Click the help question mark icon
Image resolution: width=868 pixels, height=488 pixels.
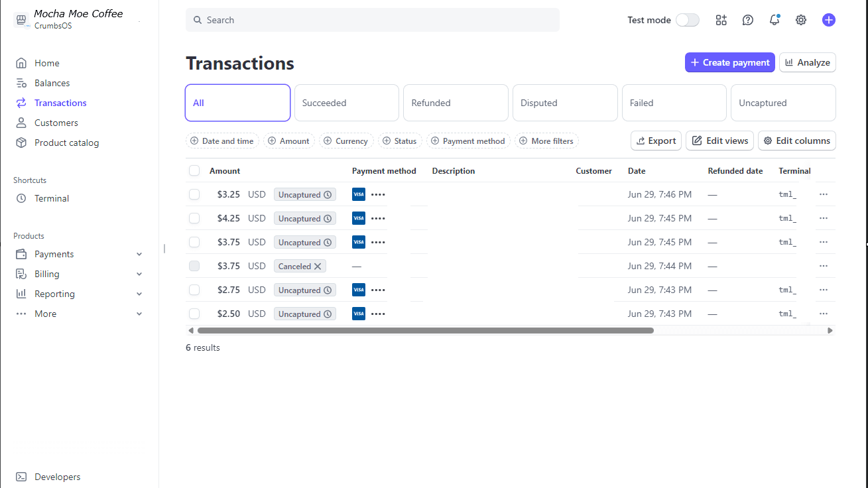(x=748, y=20)
